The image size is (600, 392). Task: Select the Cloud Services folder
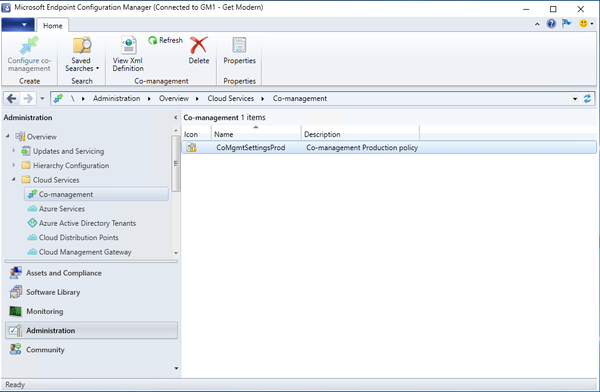point(51,180)
